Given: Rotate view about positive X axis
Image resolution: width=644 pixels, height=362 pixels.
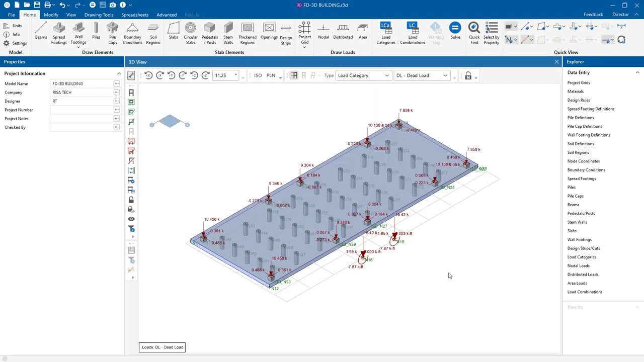Looking at the screenshot, I should pyautogui.click(x=148, y=75).
